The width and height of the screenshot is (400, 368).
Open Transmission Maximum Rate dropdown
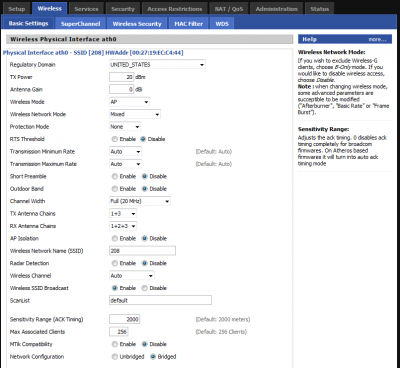125,164
